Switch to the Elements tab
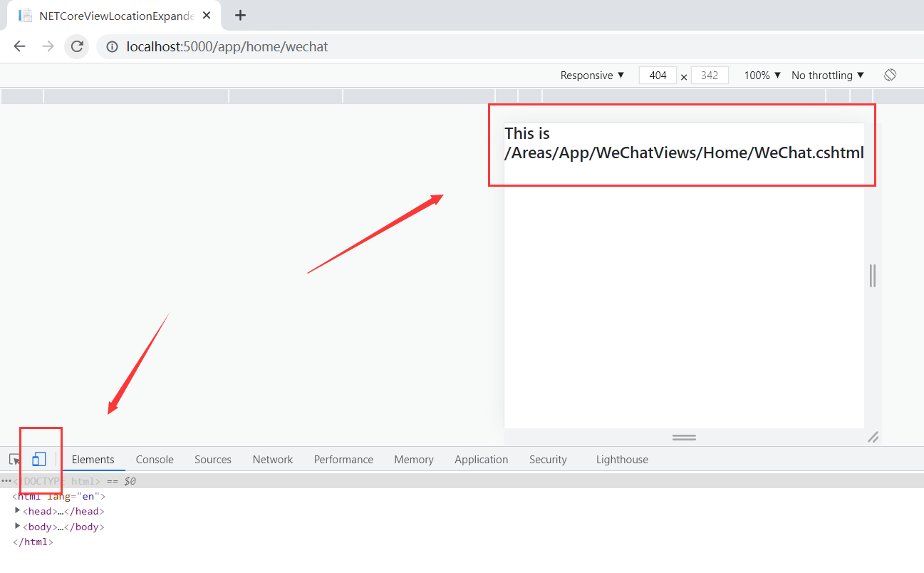This screenshot has width=924, height=573. coord(93,460)
